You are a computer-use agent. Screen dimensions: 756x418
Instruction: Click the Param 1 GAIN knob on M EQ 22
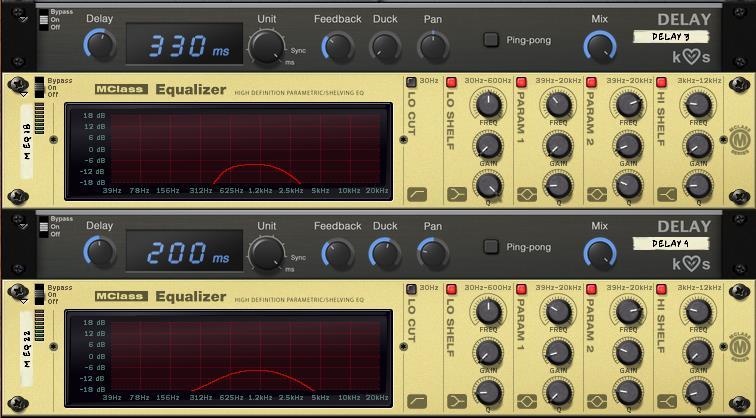click(x=558, y=352)
